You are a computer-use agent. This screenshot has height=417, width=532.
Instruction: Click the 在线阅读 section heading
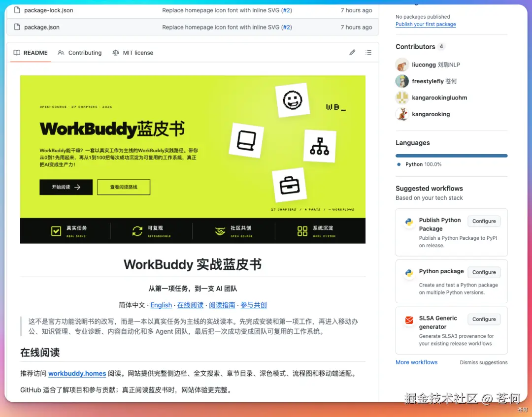[x=40, y=353]
